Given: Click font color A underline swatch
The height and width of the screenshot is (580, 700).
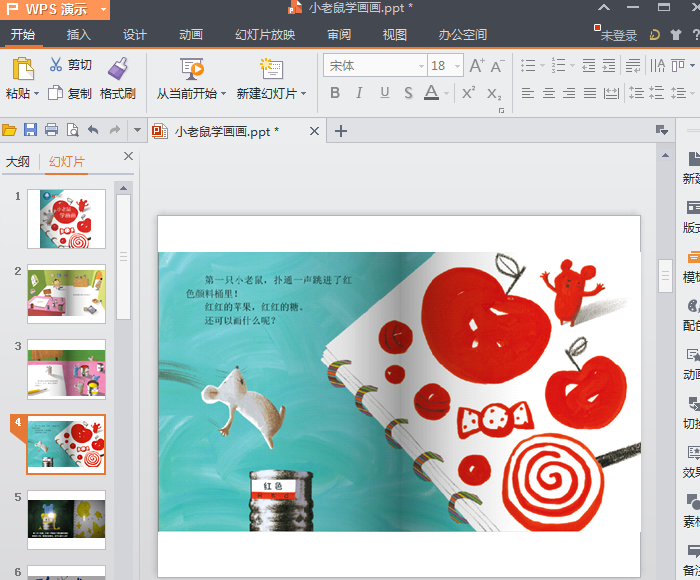Looking at the screenshot, I should point(431,93).
